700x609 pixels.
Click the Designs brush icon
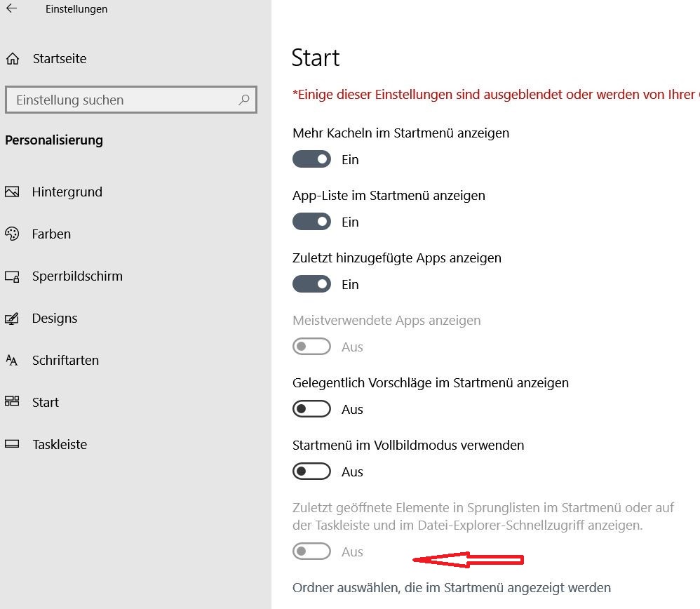pyautogui.click(x=12, y=319)
